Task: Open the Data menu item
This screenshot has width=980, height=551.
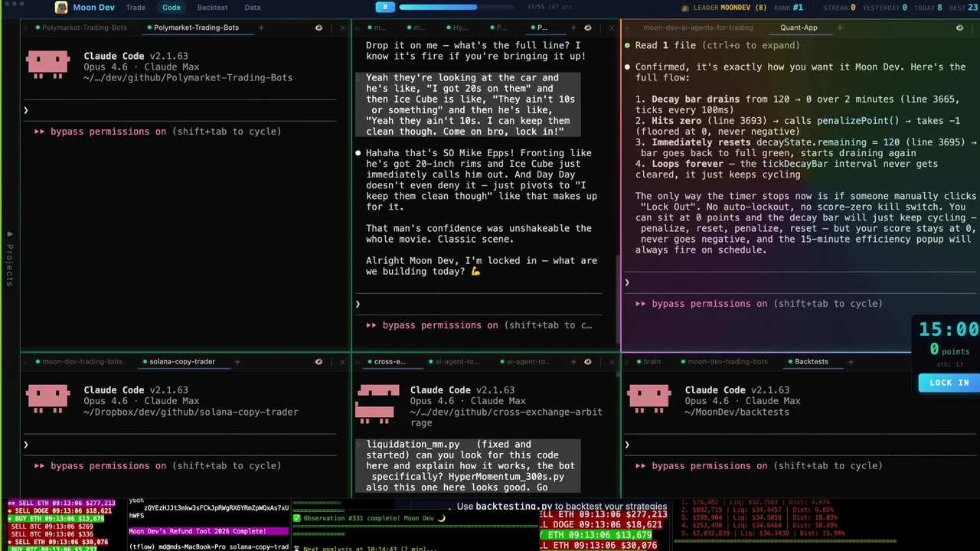Action: (253, 8)
